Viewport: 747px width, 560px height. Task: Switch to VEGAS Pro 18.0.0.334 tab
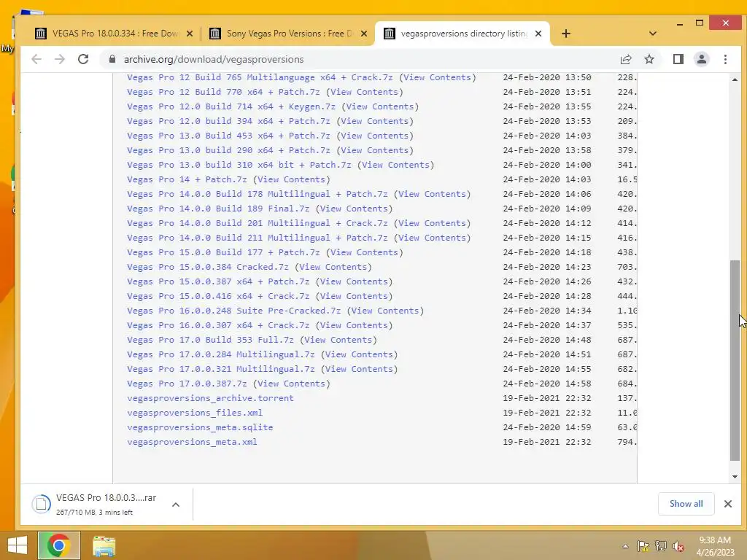(114, 34)
